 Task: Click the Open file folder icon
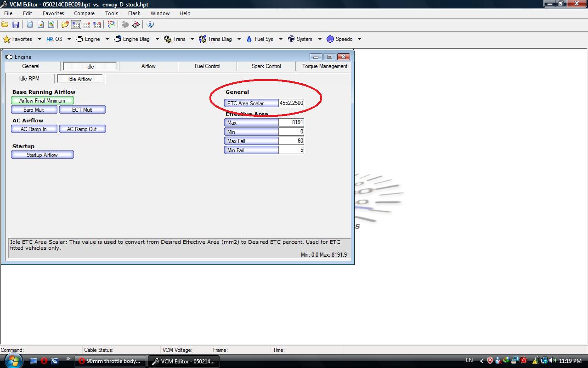pos(5,24)
